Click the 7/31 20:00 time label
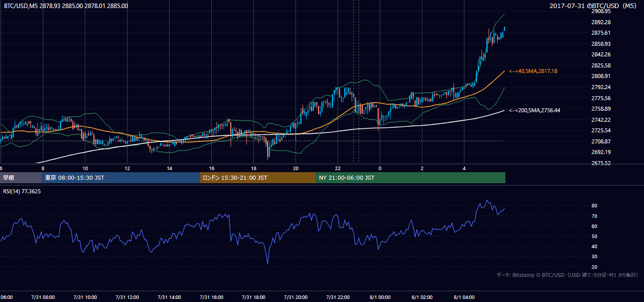The height and width of the screenshot is (302, 644). (296, 297)
